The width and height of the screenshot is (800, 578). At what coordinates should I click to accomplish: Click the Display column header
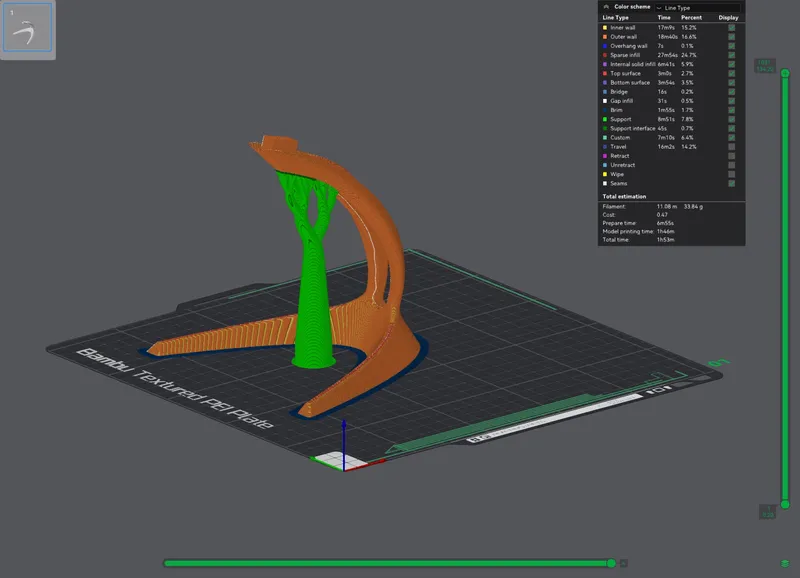tap(729, 17)
